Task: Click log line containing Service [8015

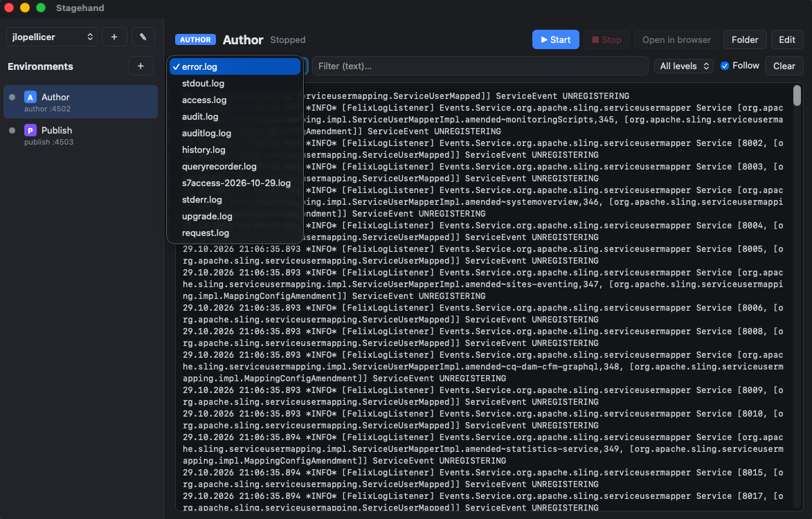Action: coord(482,478)
